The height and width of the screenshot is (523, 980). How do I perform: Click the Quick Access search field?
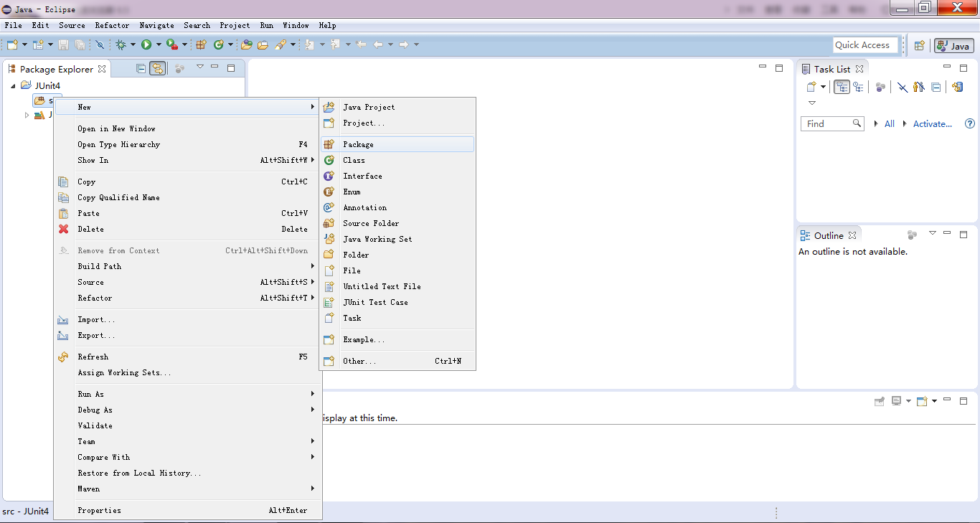865,44
